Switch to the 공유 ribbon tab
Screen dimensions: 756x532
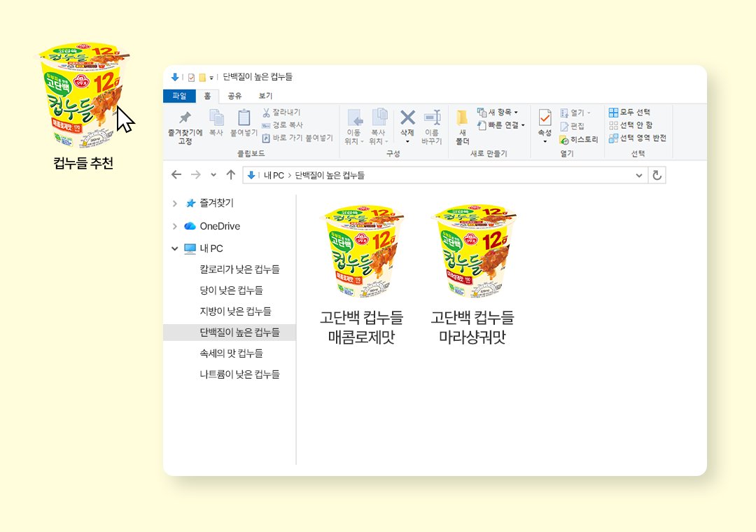[234, 96]
